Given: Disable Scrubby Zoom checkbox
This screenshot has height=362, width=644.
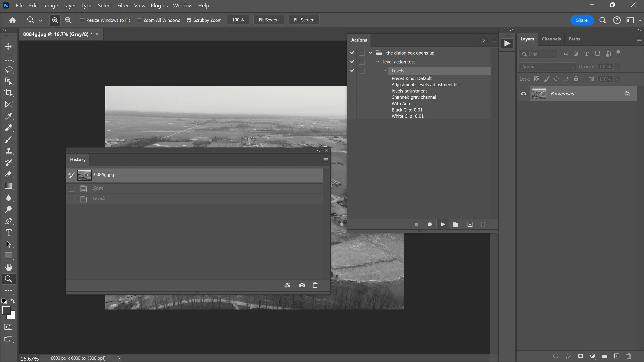Looking at the screenshot, I should pos(189,20).
